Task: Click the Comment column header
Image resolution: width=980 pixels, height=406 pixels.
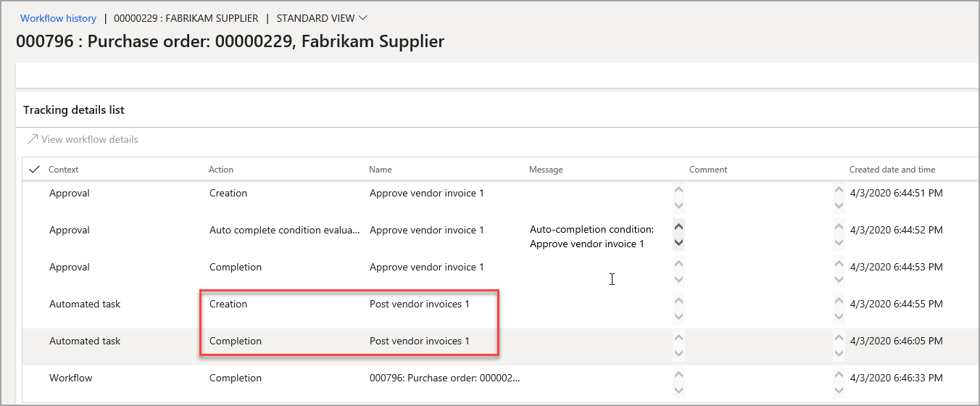Action: tap(708, 170)
